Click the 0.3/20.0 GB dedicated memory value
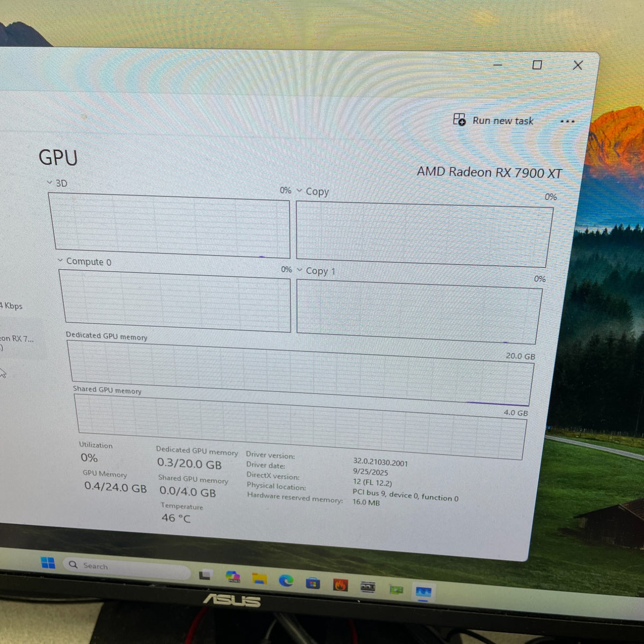 pos(189,464)
